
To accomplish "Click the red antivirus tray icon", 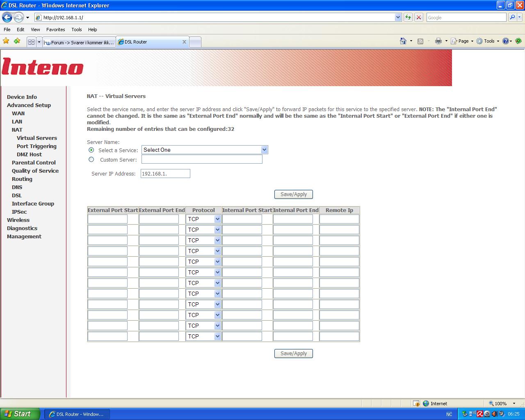I will pos(480,414).
